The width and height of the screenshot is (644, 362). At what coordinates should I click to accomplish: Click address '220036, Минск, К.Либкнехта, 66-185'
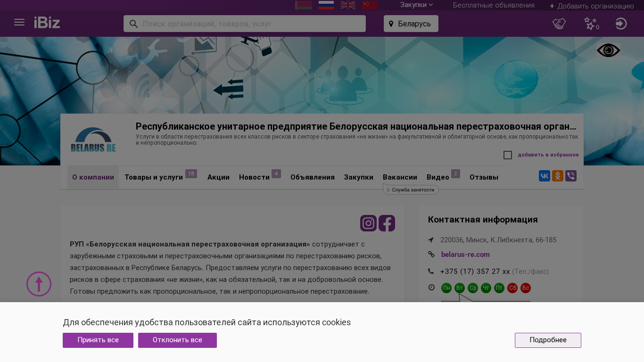point(498,240)
